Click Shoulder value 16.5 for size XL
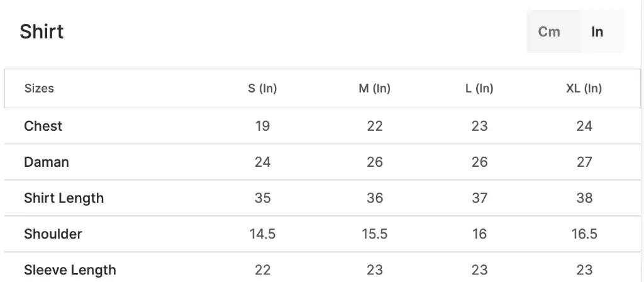This screenshot has height=282, width=644. (x=584, y=234)
